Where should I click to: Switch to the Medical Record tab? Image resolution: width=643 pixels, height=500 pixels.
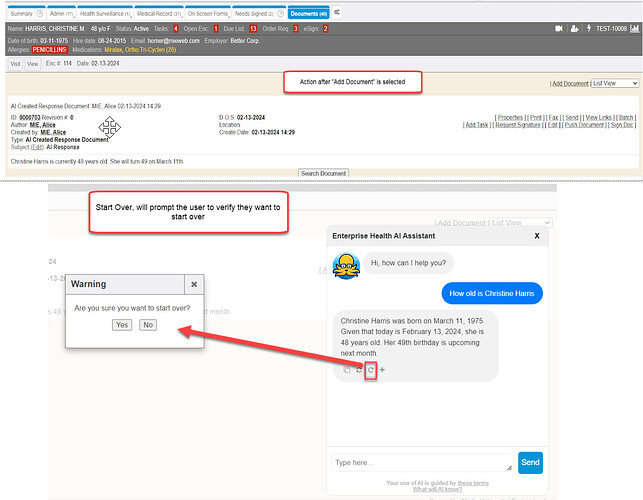pos(158,13)
